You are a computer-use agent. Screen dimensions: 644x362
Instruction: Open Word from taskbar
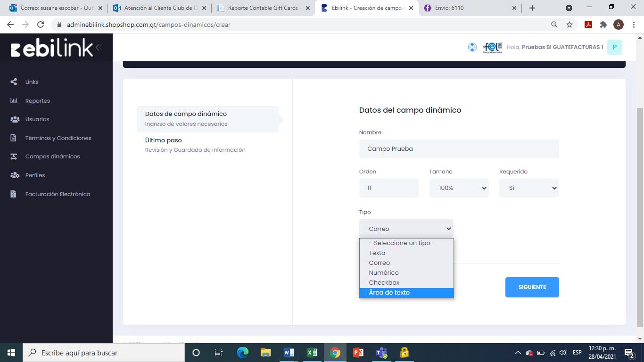pyautogui.click(x=289, y=353)
